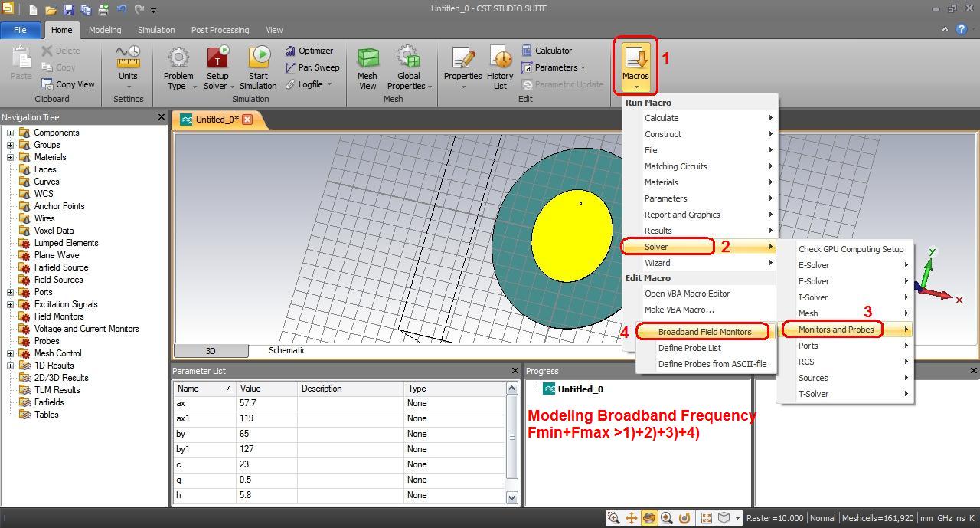Screen dimensions: 980x528
Task: Select the 3D view tab
Action: (211, 351)
